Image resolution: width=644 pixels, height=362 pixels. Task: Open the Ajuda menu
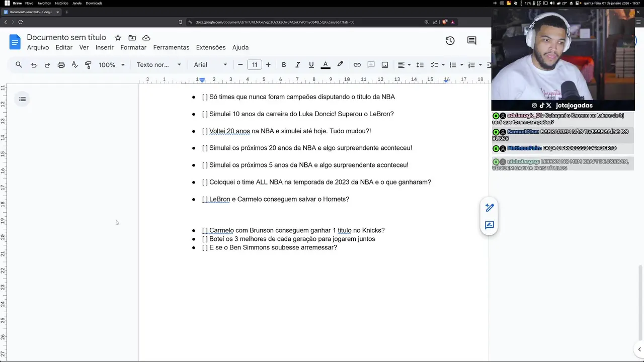click(x=240, y=47)
